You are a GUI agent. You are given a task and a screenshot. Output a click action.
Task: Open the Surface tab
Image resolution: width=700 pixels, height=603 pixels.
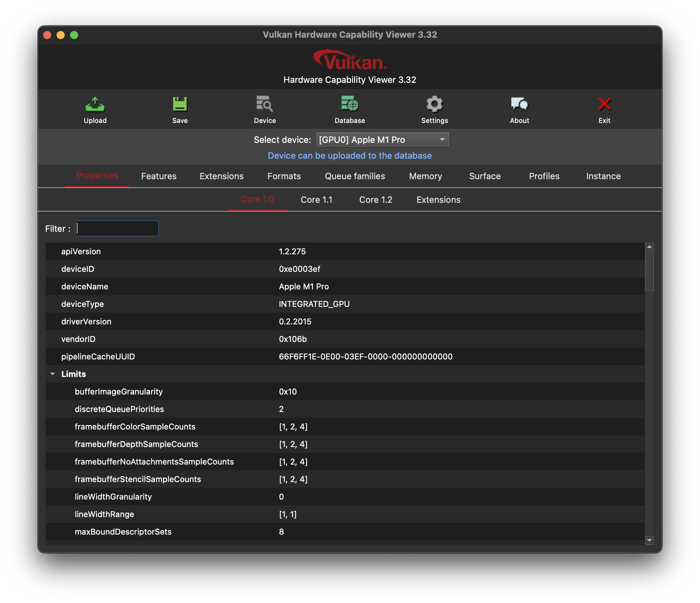point(485,176)
